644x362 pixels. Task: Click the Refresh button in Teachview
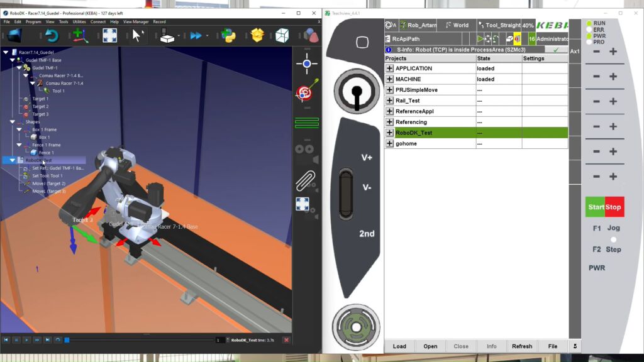(x=523, y=346)
